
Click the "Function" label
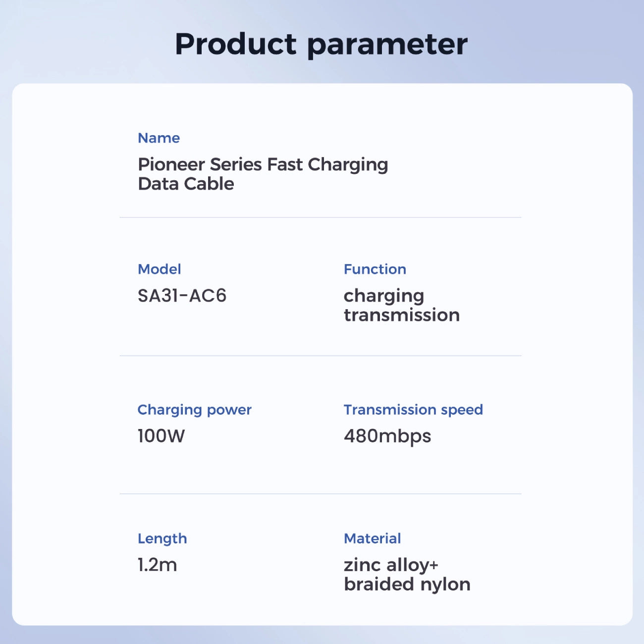pos(375,269)
